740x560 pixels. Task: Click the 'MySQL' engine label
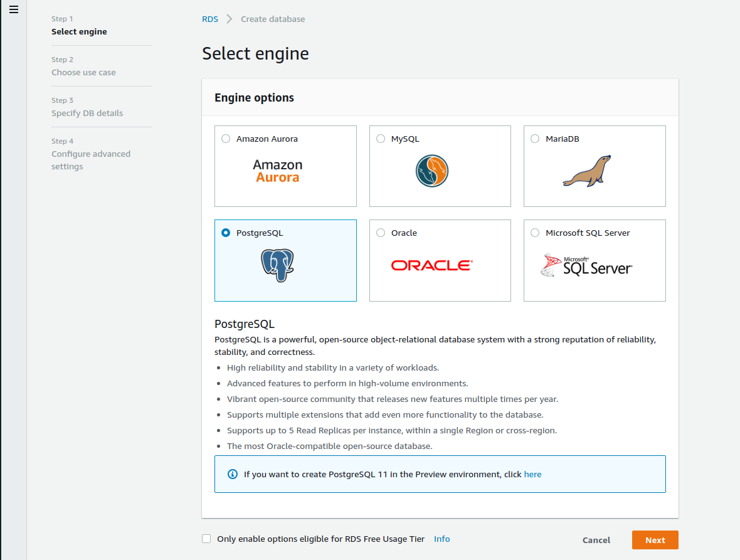[x=405, y=139]
